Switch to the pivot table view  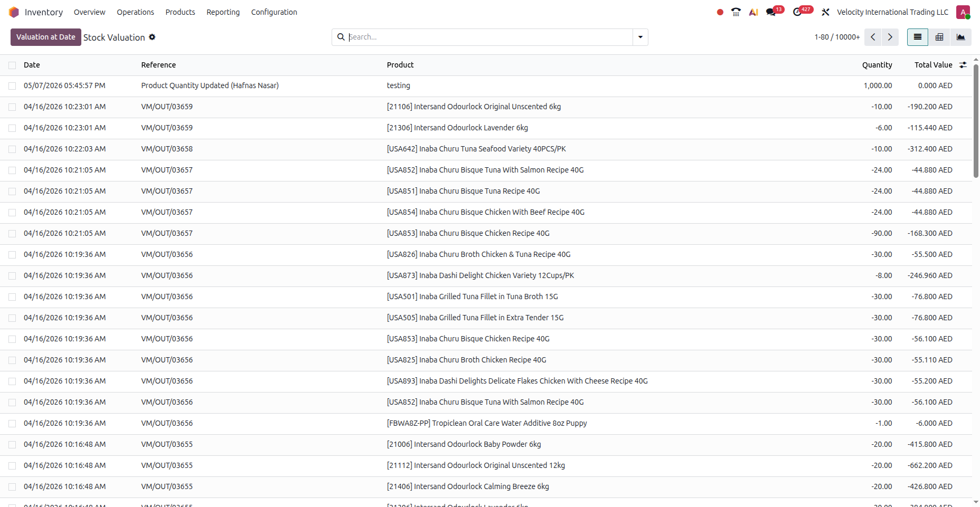click(x=939, y=37)
